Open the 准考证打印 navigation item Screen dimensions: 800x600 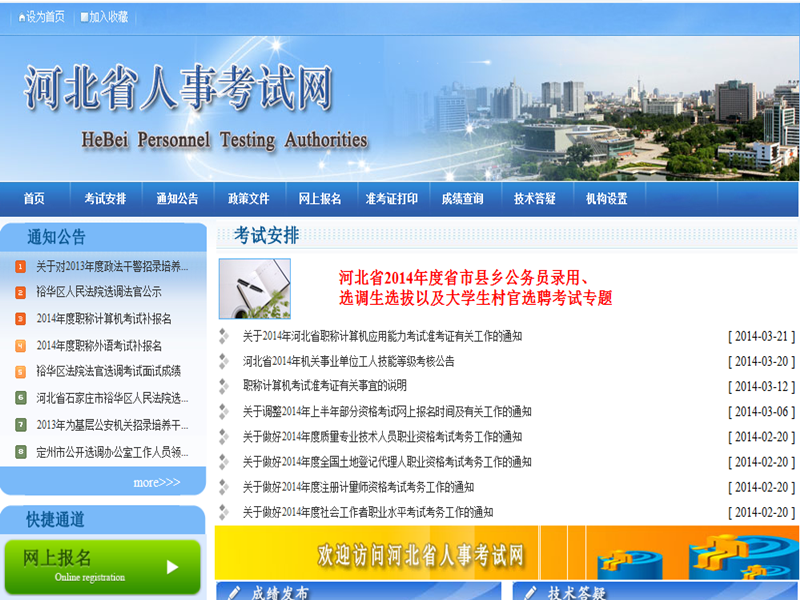coord(394,198)
